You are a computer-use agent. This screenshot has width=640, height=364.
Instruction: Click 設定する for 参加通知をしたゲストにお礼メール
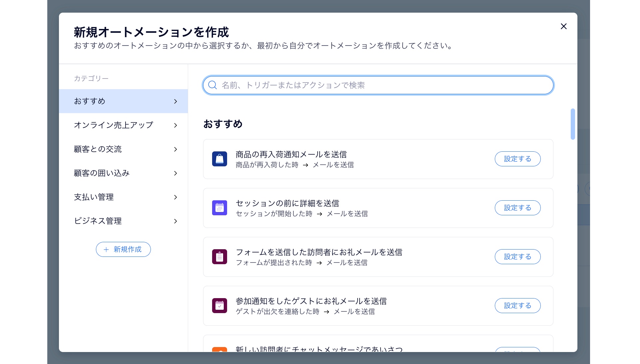[517, 306]
